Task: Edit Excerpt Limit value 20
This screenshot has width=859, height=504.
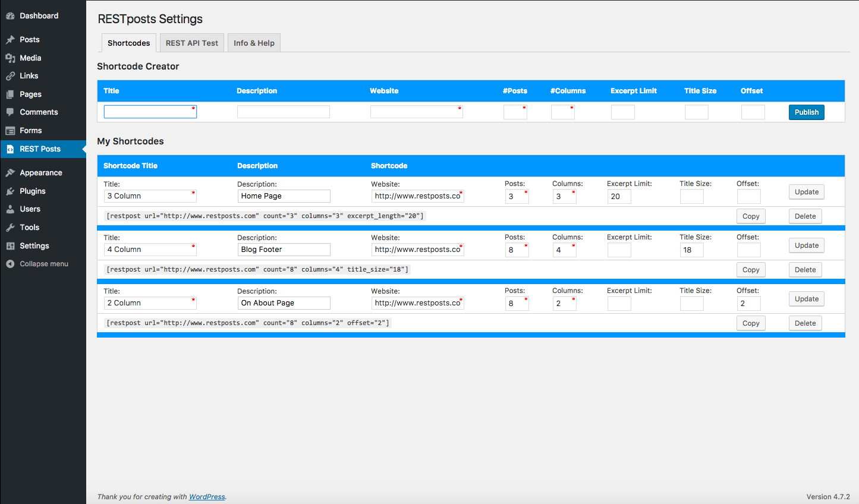Action: click(x=619, y=197)
